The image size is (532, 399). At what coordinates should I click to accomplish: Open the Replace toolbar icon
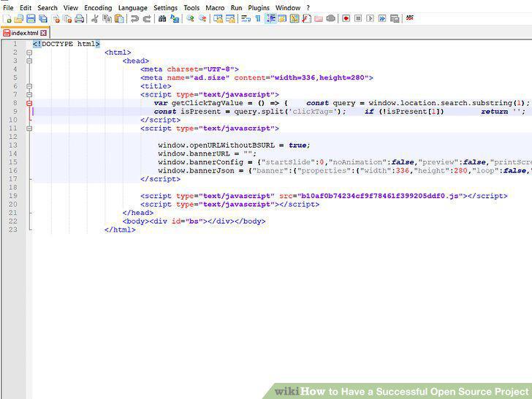click(175, 19)
